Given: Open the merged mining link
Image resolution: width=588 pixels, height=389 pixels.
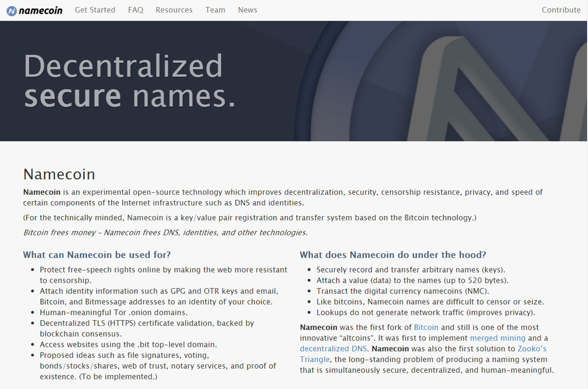Looking at the screenshot, I should pyautogui.click(x=498, y=338).
